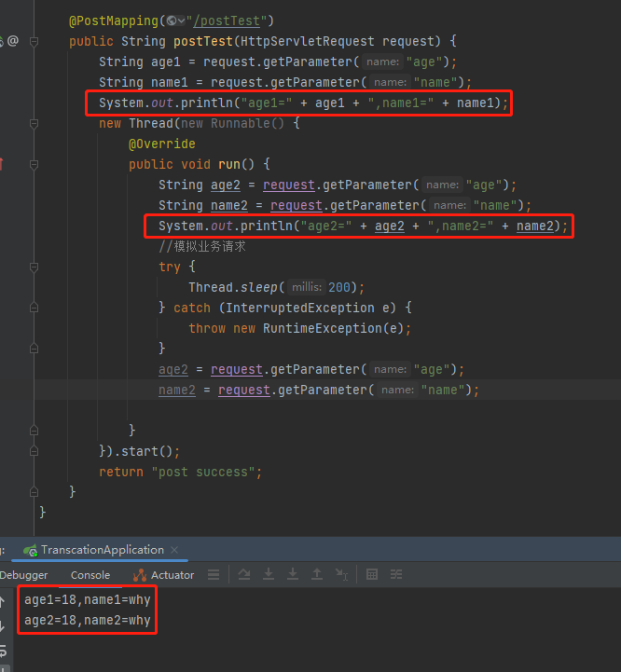Switch to the Console tab

click(x=90, y=575)
